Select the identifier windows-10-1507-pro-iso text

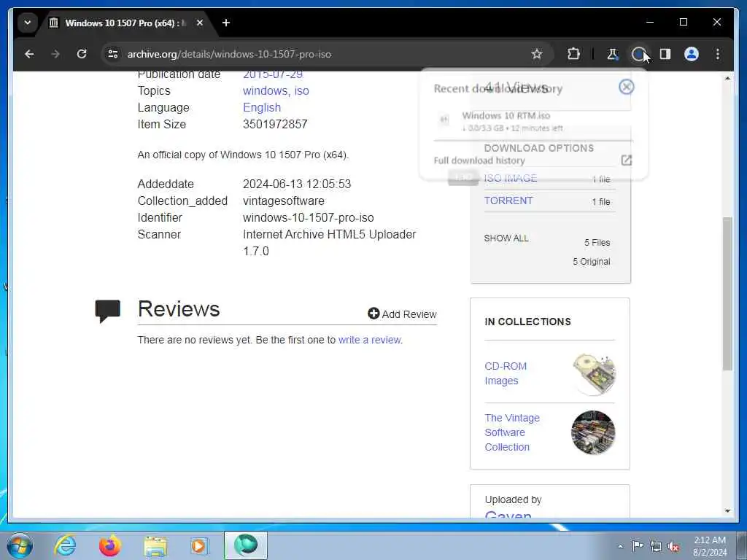pos(309,217)
